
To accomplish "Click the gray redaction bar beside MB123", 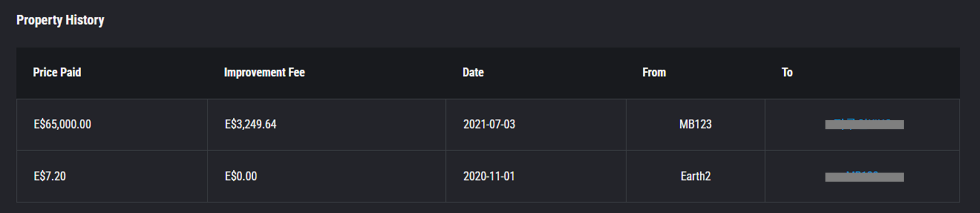I will [865, 125].
